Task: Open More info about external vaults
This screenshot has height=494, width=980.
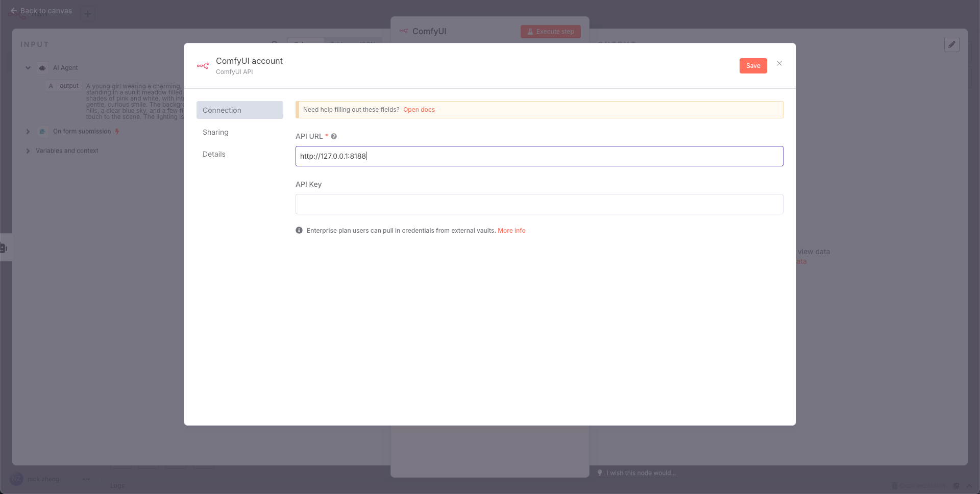Action: [511, 231]
